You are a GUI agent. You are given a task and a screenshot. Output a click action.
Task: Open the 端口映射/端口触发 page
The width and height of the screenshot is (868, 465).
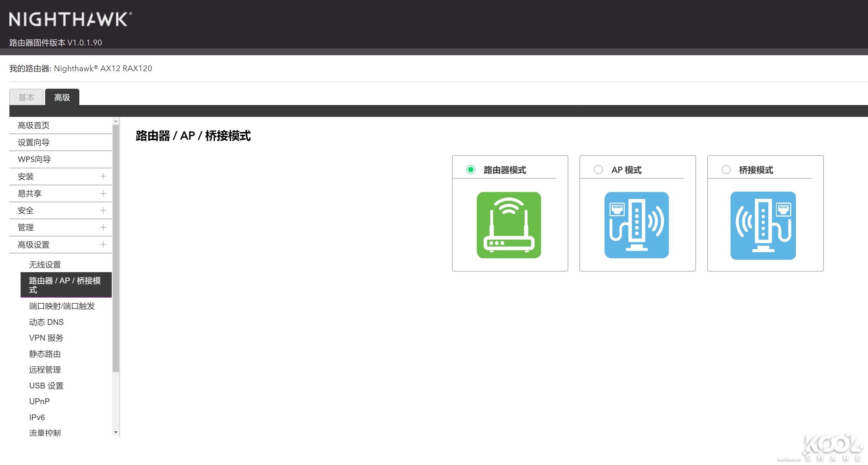click(x=62, y=306)
